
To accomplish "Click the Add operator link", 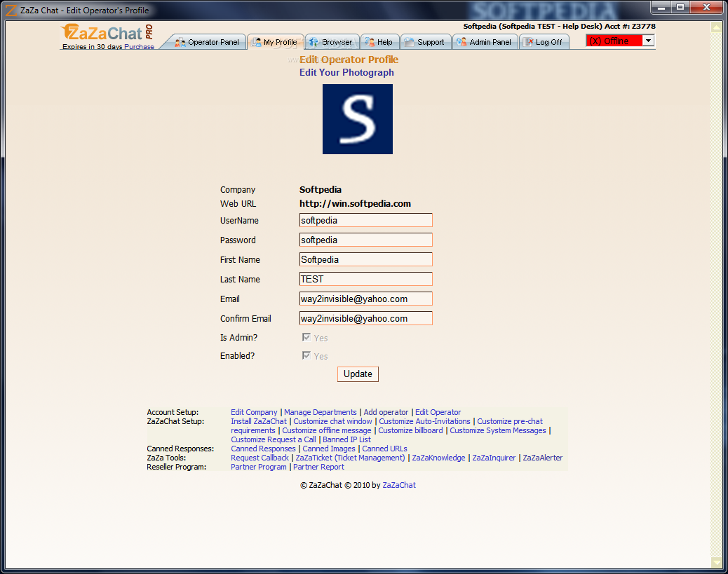I will [x=386, y=412].
